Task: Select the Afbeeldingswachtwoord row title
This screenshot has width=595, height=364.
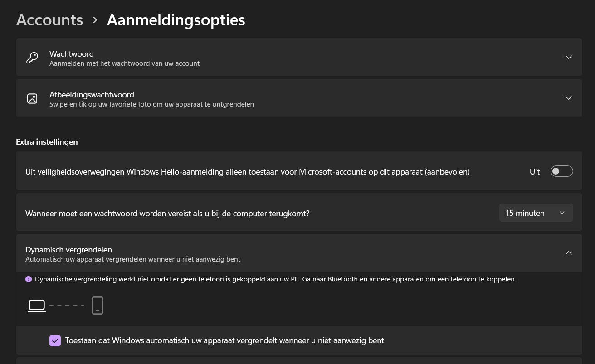Action: (x=92, y=95)
